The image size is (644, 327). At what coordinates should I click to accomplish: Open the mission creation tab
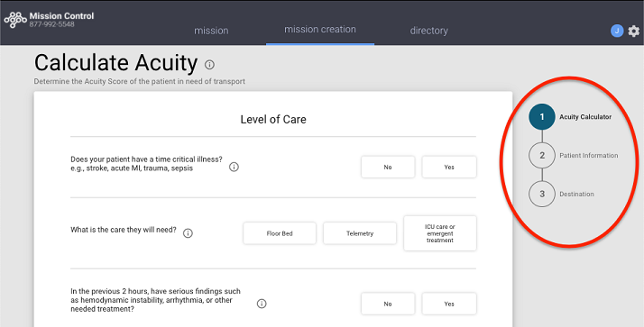pos(320,30)
